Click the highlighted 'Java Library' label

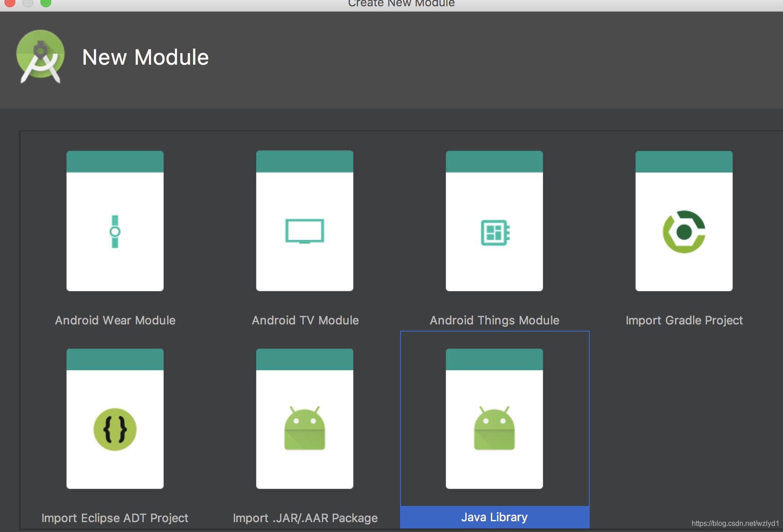pyautogui.click(x=494, y=517)
